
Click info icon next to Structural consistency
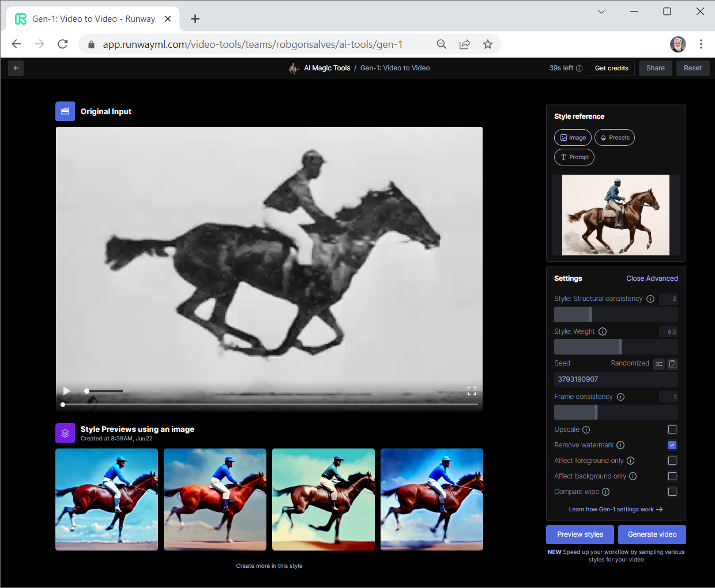pyautogui.click(x=650, y=299)
